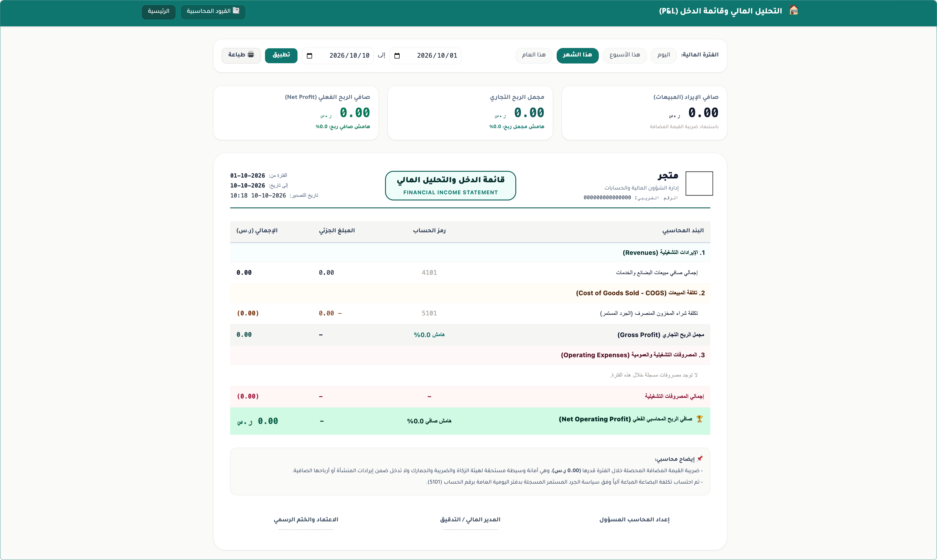Click the صافي الإيراد (المبيعات) summary card
Image resolution: width=937 pixels, height=560 pixels.
coord(644,112)
